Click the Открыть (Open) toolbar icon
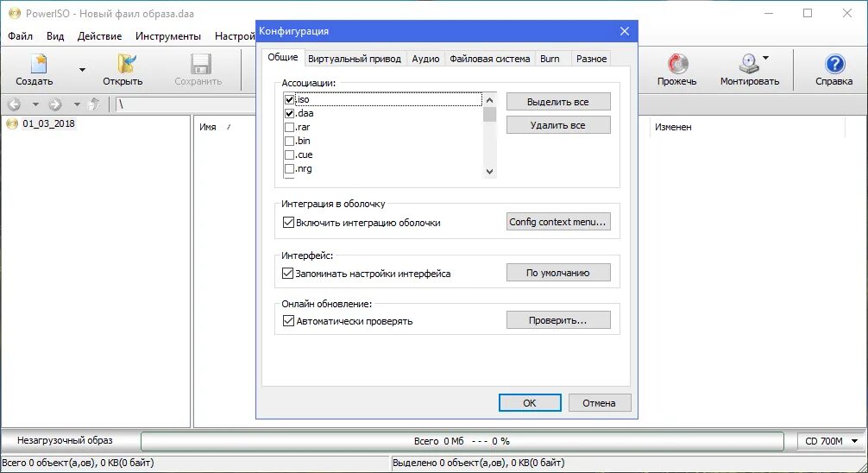The width and height of the screenshot is (868, 473). (126, 64)
